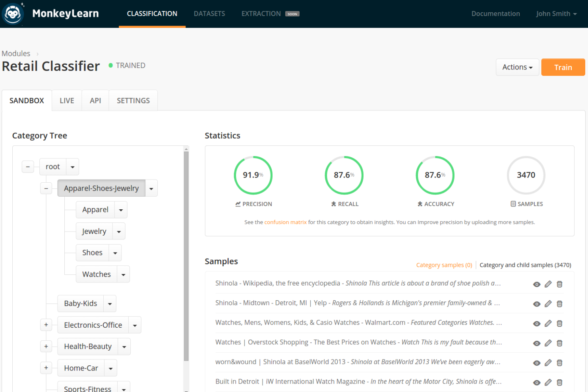Viewport: 588px width, 392px height.
Task: Show Category and child samples (3470)
Action: click(x=525, y=265)
